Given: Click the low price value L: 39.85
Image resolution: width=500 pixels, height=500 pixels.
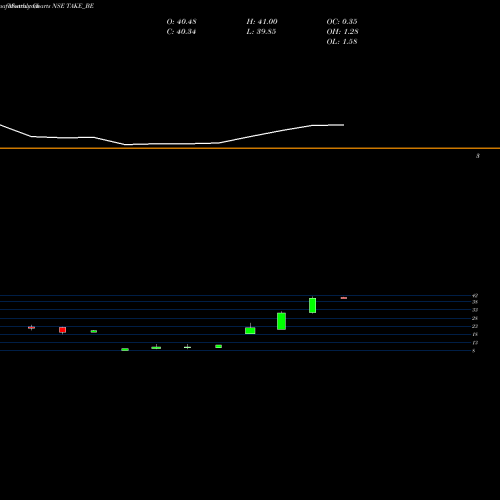Looking at the screenshot, I should (261, 32).
